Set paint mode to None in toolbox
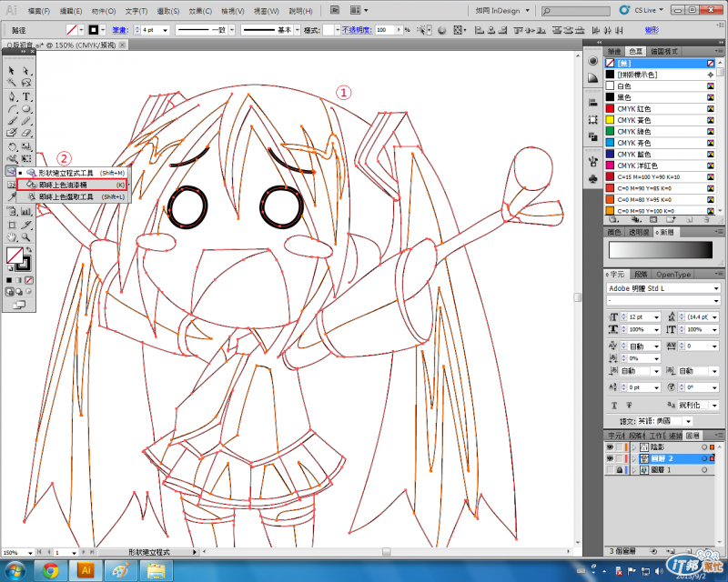This screenshot has width=728, height=582. tap(29, 280)
